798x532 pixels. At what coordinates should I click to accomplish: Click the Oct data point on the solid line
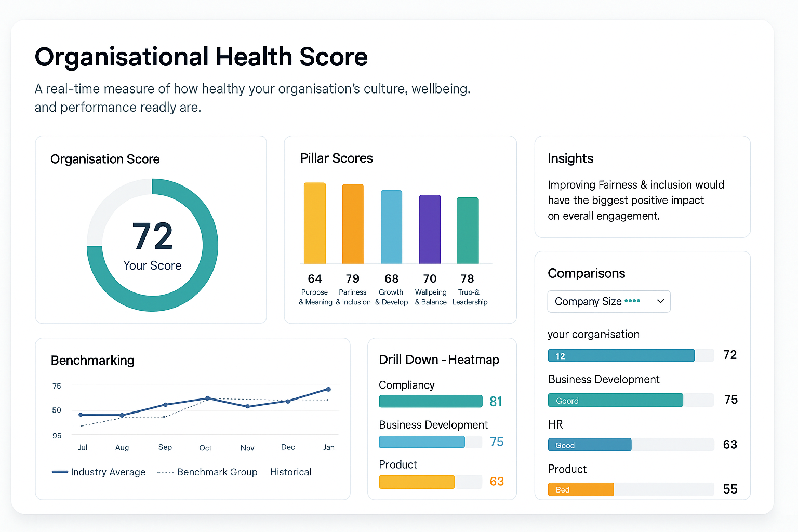(x=208, y=398)
